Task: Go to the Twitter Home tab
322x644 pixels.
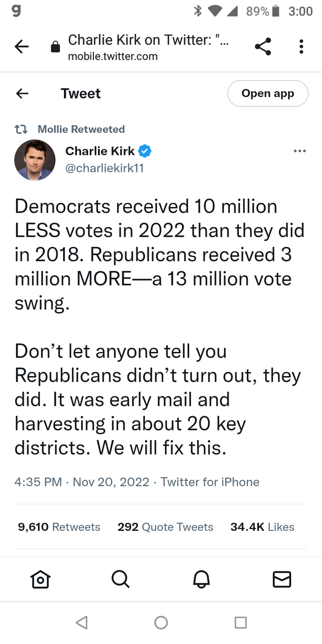Action: click(40, 580)
